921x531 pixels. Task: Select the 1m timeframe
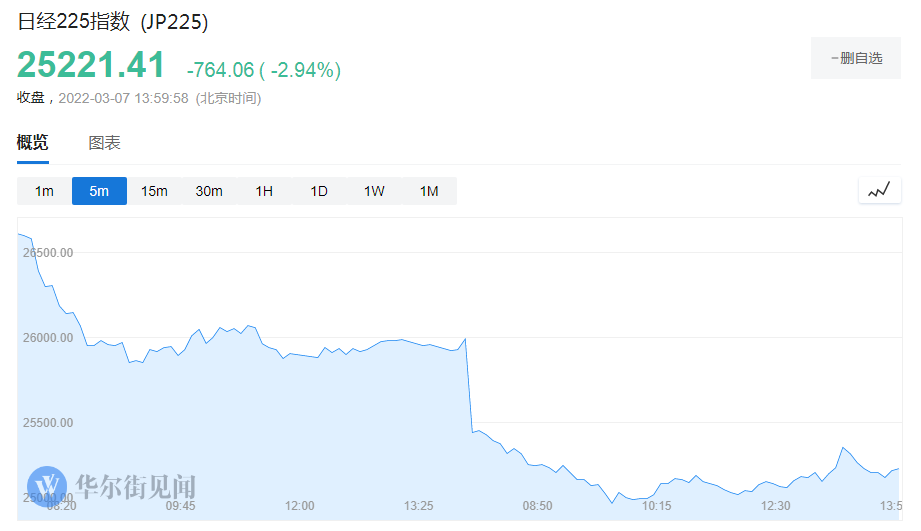tap(44, 191)
